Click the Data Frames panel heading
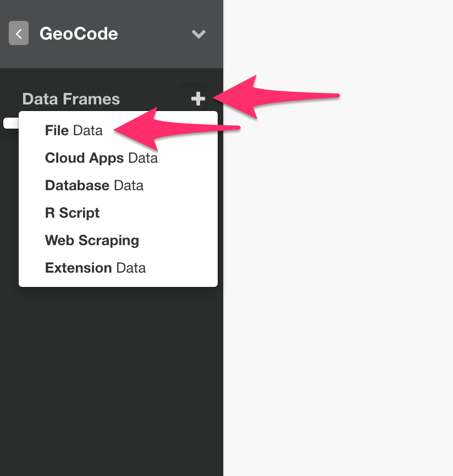Image resolution: width=453 pixels, height=476 pixels. coord(70,99)
